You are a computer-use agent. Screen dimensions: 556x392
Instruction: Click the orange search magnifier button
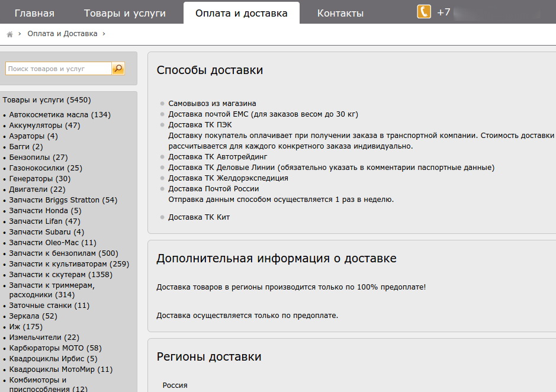(x=118, y=69)
